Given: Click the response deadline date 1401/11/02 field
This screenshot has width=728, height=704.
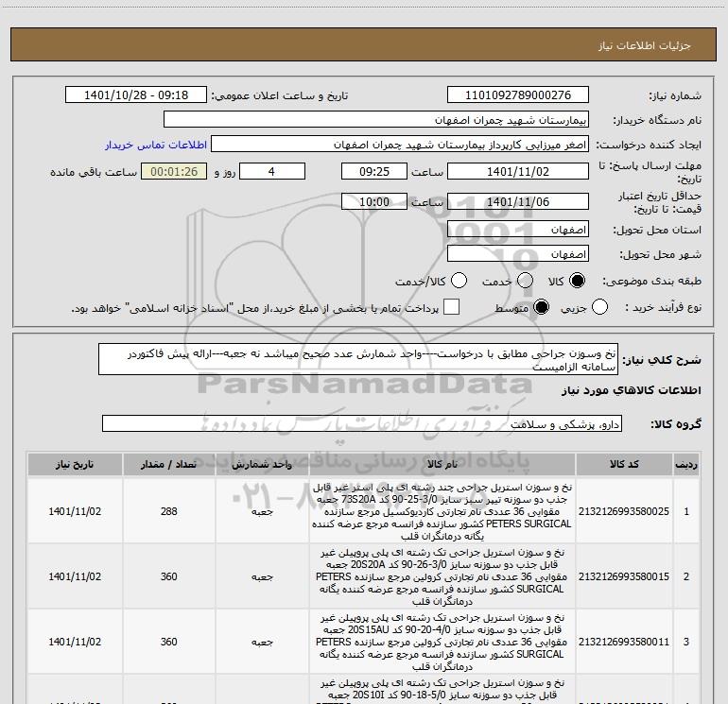Looking at the screenshot, I should click(518, 171).
